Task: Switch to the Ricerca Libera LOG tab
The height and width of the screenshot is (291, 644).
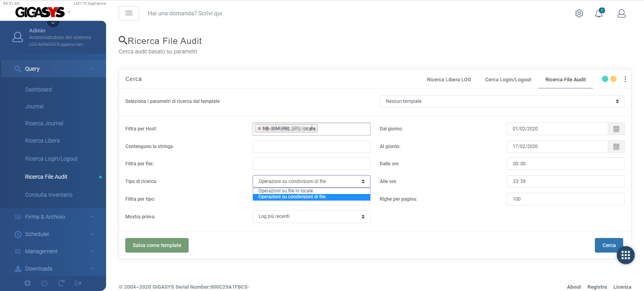Action: (449, 79)
